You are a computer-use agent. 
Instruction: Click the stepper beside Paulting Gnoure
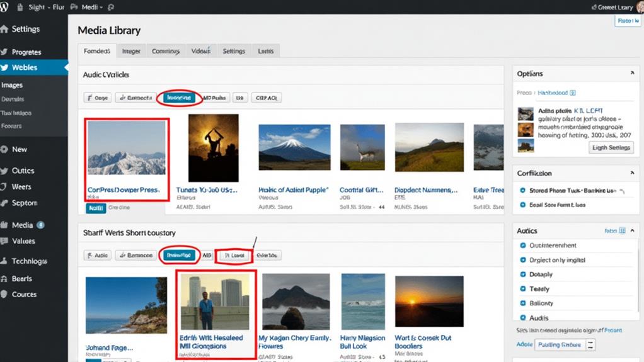pos(590,345)
